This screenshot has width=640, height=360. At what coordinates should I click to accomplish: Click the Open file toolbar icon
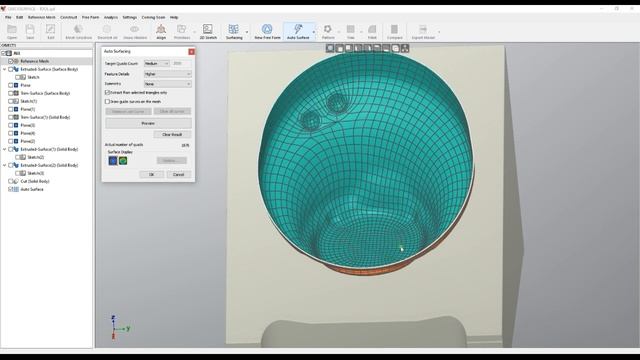(x=12, y=29)
